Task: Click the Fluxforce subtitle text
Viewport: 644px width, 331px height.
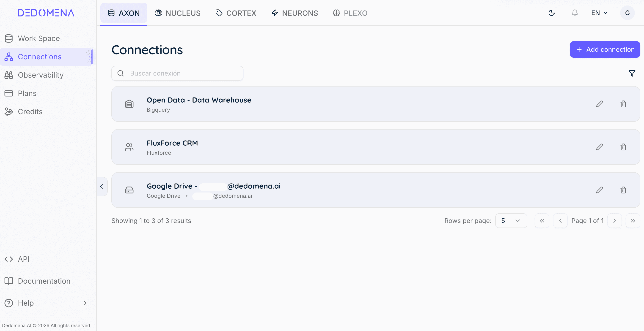Action: 159,153
